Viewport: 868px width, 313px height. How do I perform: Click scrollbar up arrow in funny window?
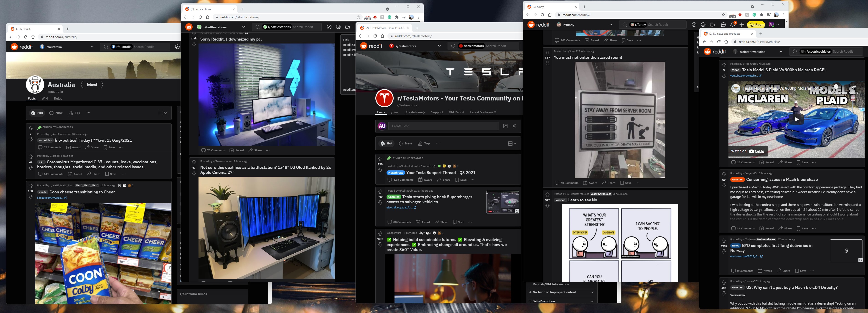pos(787,21)
